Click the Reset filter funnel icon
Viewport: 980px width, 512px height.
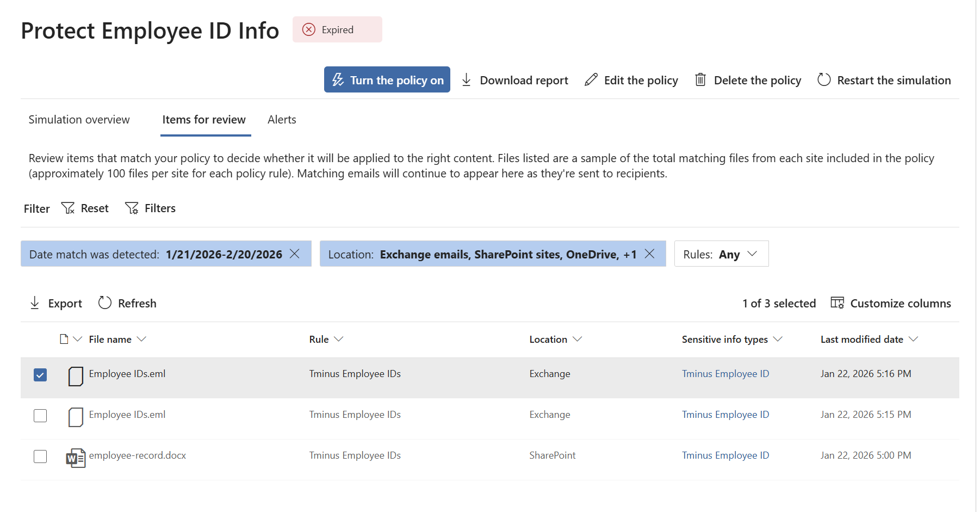68,208
